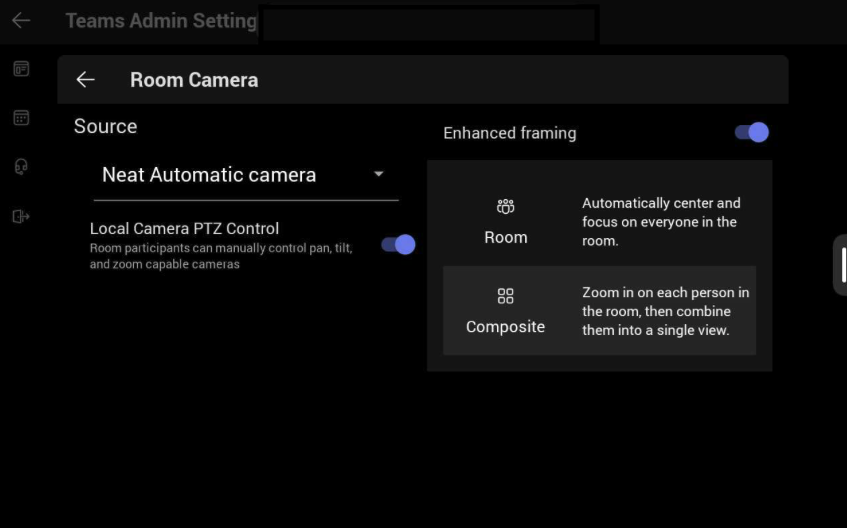Select the Room framing mode label
This screenshot has height=528, width=847.
point(505,237)
